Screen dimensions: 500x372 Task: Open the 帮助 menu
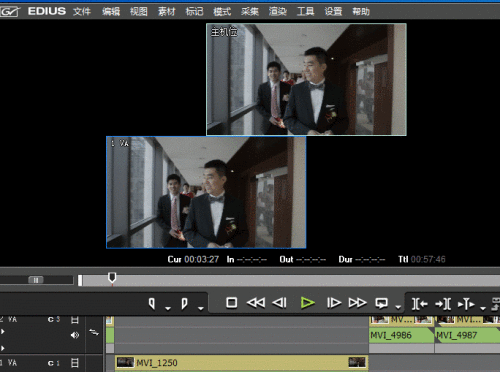click(x=361, y=12)
